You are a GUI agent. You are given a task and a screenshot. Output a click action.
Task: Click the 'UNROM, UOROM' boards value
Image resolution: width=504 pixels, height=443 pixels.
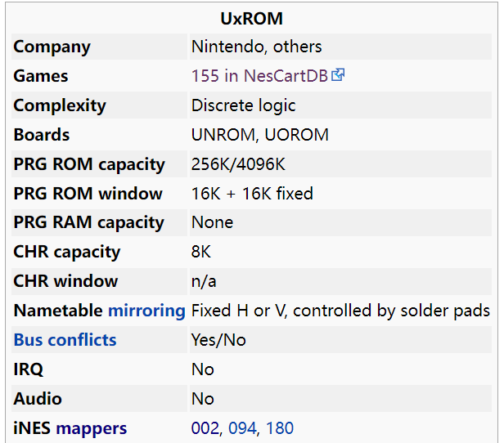(x=259, y=135)
